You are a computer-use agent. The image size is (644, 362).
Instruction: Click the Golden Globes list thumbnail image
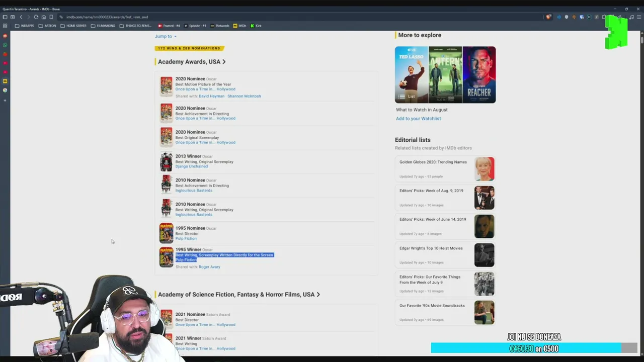pos(484,169)
